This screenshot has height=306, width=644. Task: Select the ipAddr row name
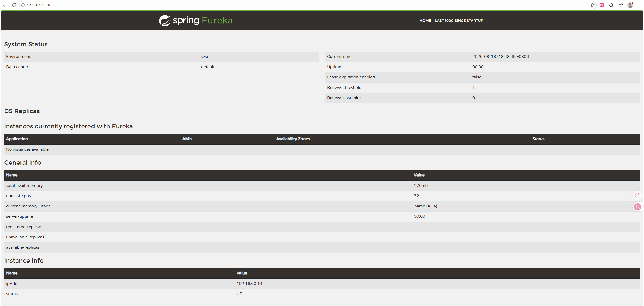tap(12, 284)
